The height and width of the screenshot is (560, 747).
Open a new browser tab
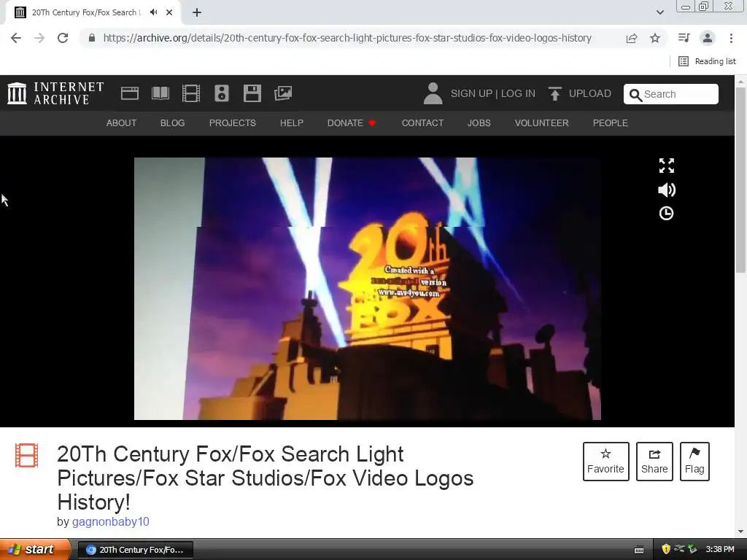[197, 12]
